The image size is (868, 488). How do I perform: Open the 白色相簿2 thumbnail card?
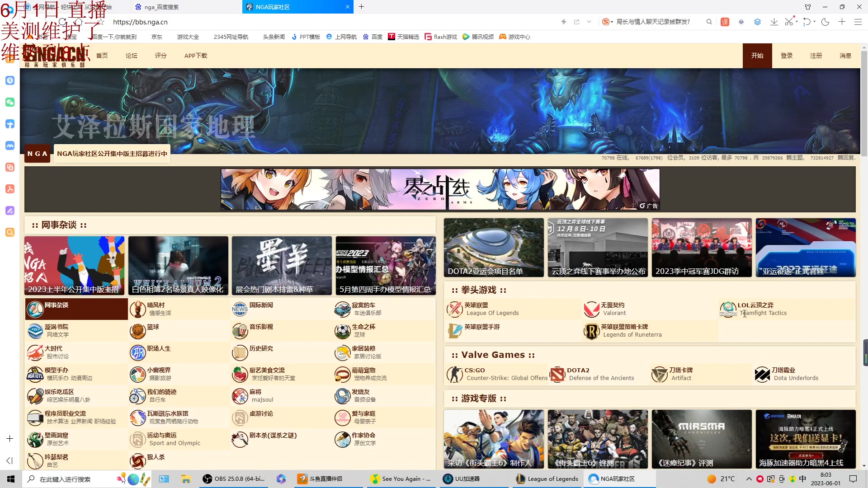pos(178,266)
